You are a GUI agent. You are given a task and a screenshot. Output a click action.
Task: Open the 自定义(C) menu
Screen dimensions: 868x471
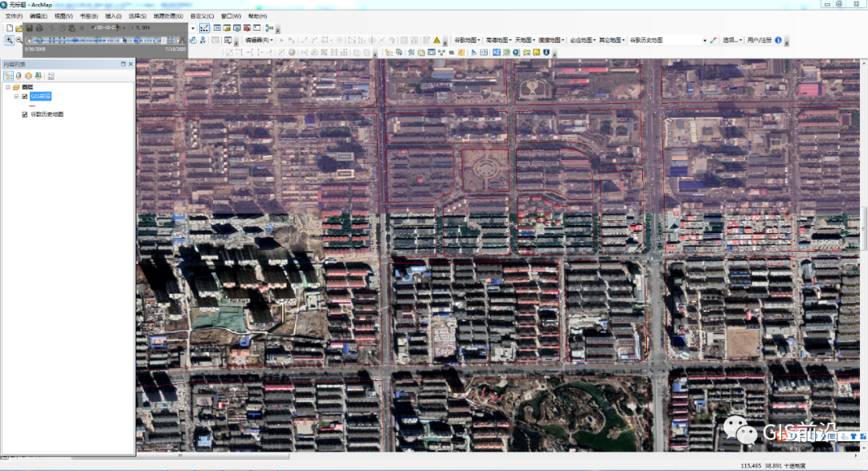pyautogui.click(x=202, y=16)
